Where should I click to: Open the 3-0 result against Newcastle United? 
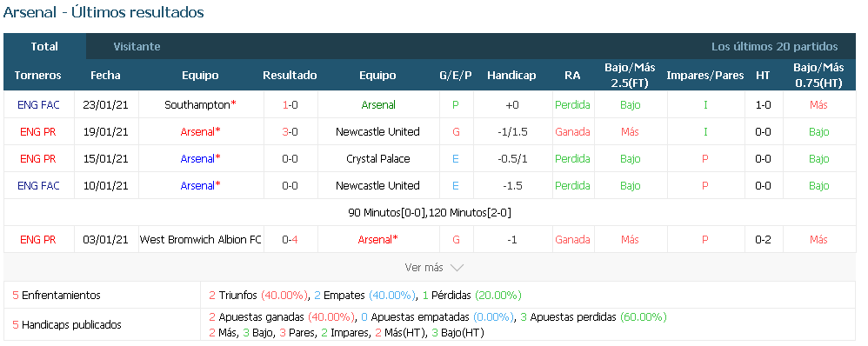point(290,132)
